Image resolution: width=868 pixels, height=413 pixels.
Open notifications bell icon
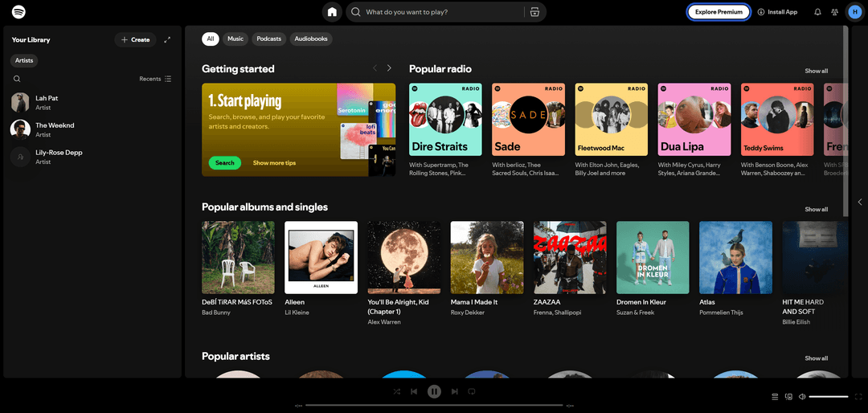(x=817, y=11)
